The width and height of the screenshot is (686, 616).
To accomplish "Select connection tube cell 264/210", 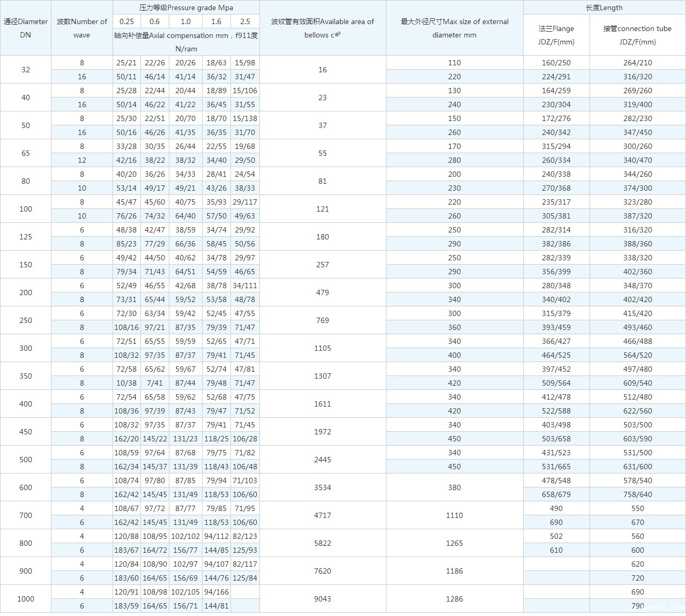I will 637,63.
